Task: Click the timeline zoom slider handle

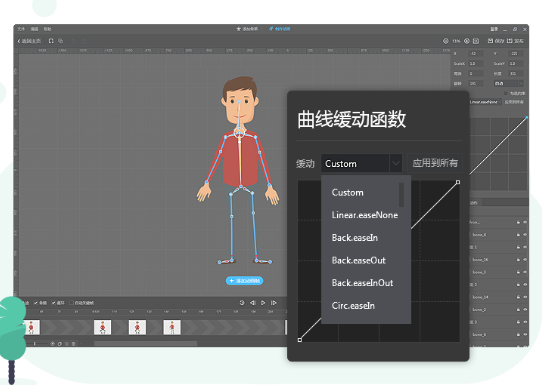Action: pyautogui.click(x=34, y=344)
